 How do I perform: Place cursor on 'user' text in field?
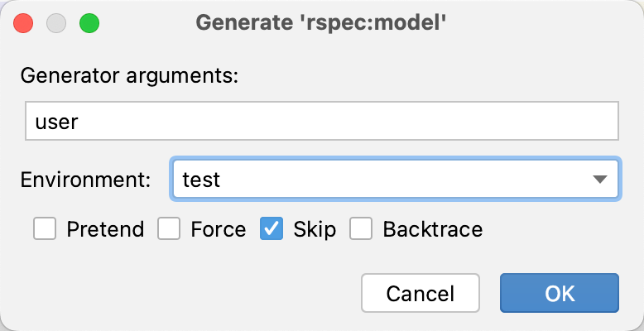pos(56,122)
